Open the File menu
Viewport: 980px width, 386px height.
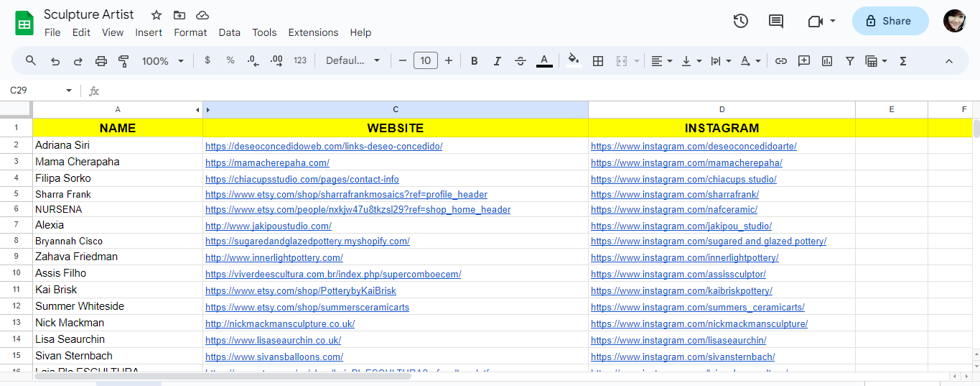coord(52,32)
